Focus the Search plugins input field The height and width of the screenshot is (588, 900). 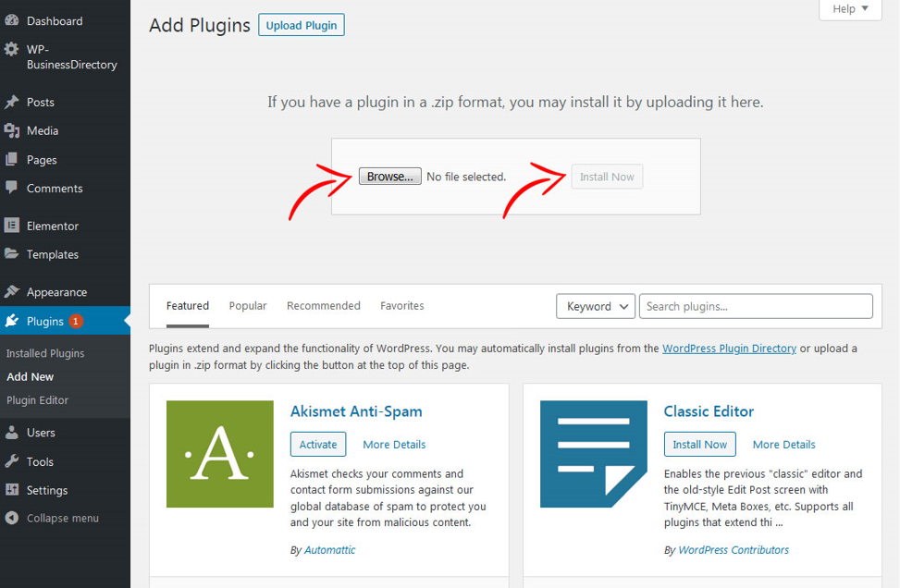(756, 306)
